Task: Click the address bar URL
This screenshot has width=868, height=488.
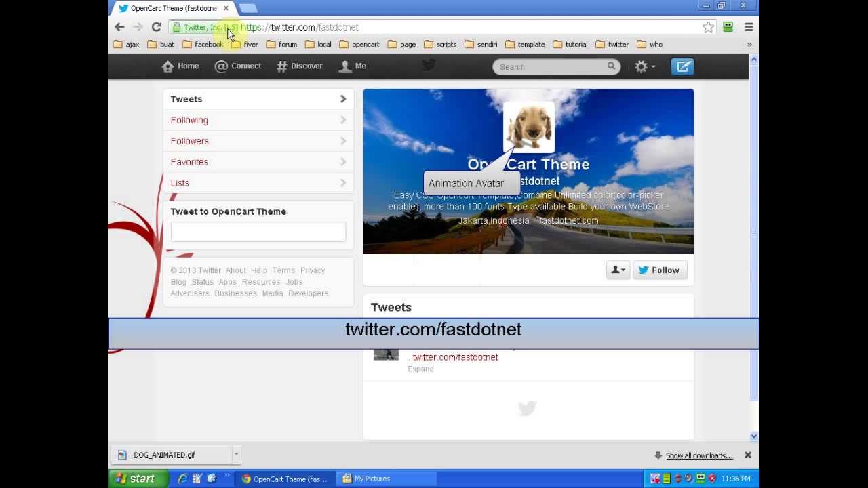Action: (x=300, y=27)
